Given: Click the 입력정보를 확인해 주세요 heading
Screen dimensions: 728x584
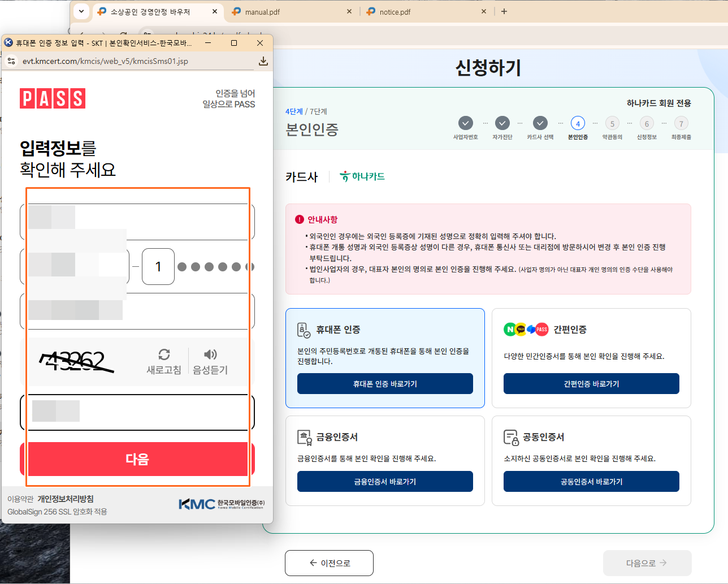Looking at the screenshot, I should click(68, 159).
